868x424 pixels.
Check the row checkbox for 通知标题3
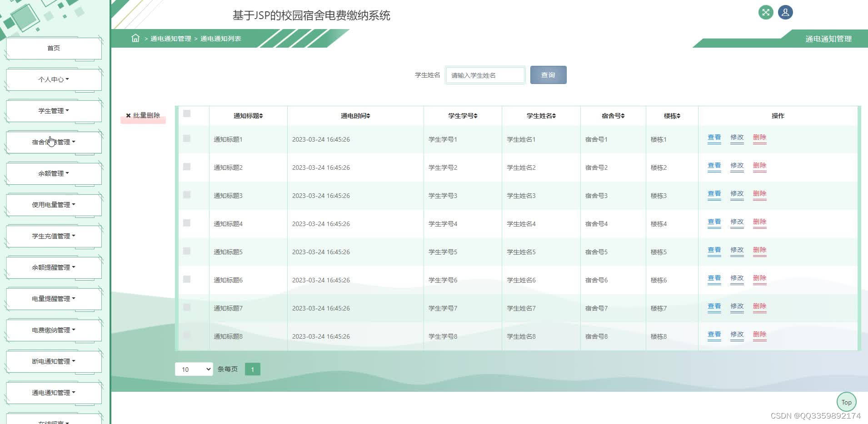[187, 195]
